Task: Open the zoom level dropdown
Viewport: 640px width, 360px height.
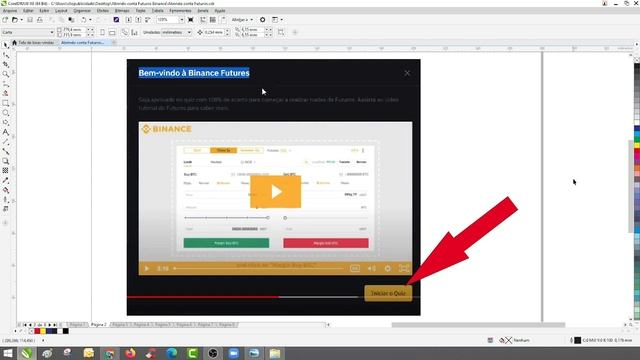Action: [x=182, y=20]
